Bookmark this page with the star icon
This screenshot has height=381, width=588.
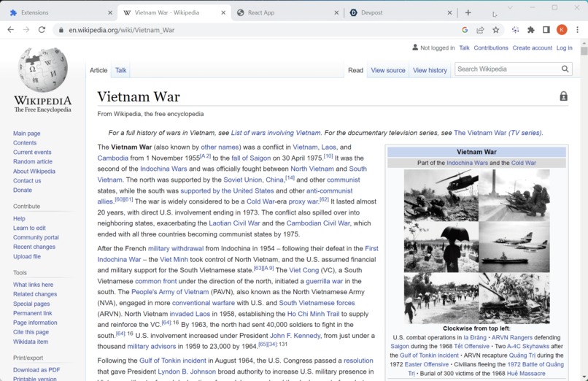(496, 30)
